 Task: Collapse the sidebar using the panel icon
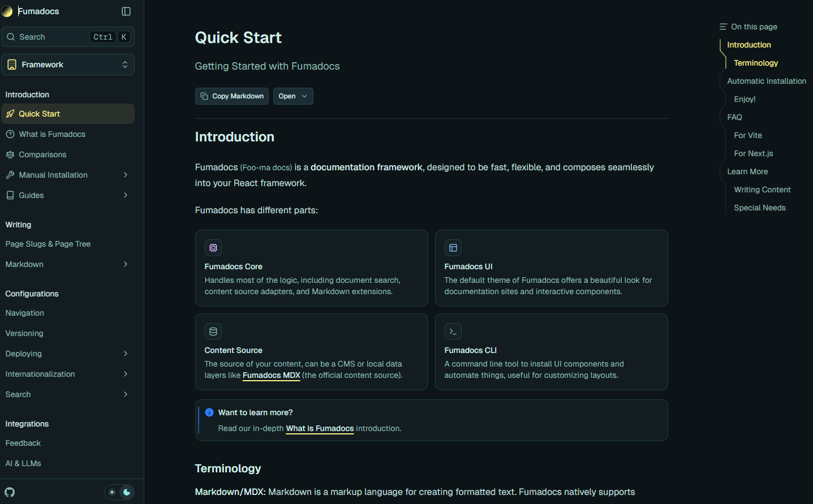tap(126, 11)
